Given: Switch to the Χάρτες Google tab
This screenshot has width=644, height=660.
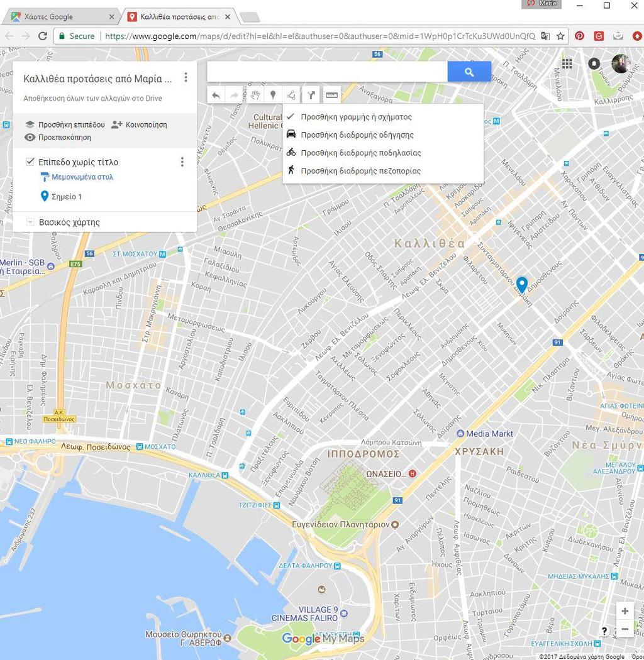Looking at the screenshot, I should [x=63, y=17].
